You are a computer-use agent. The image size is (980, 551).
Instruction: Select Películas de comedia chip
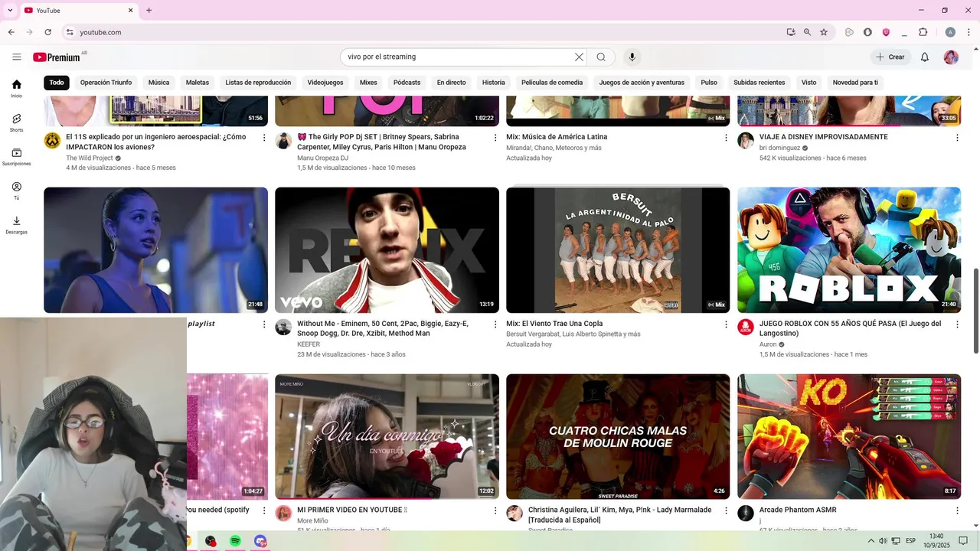552,83
